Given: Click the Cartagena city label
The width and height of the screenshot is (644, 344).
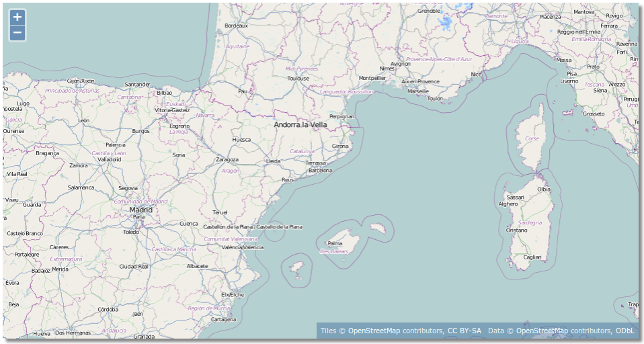Looking at the screenshot, I should (223, 319).
